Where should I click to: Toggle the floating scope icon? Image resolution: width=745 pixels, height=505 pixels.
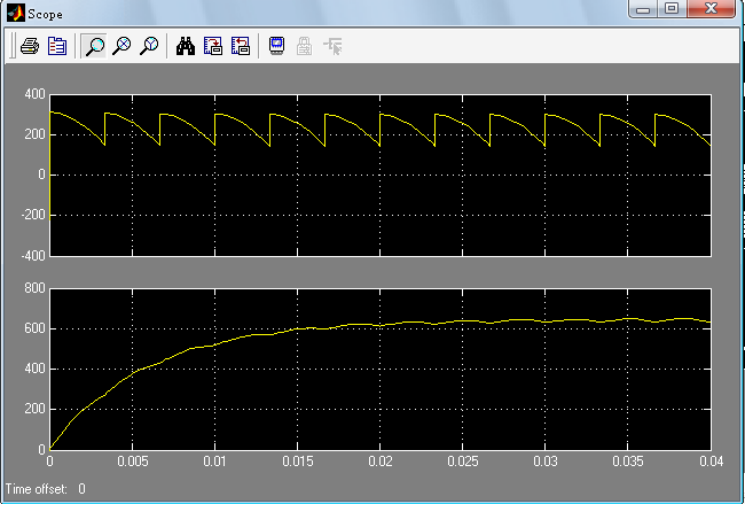(x=277, y=46)
